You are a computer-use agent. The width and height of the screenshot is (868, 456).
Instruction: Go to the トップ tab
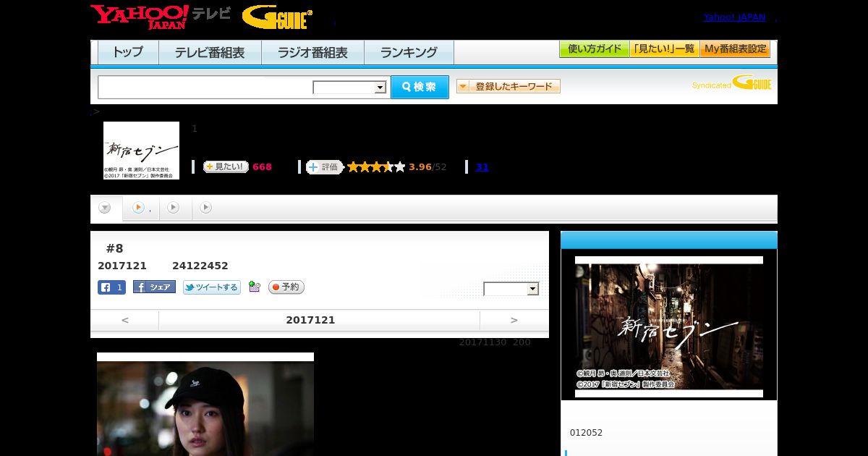pos(128,53)
